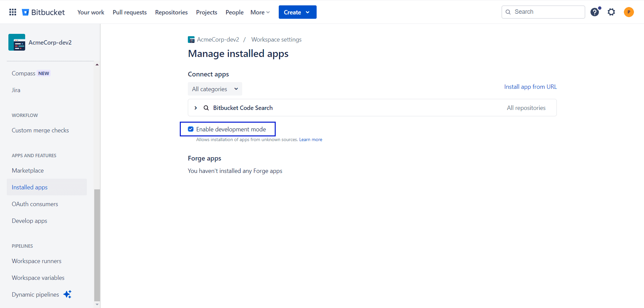The height and width of the screenshot is (308, 644).
Task: Open Develop apps in the sidebar
Action: (x=30, y=221)
